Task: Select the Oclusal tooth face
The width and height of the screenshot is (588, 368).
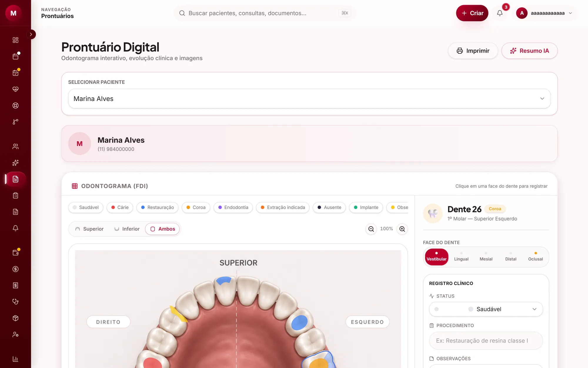Action: 535,257
